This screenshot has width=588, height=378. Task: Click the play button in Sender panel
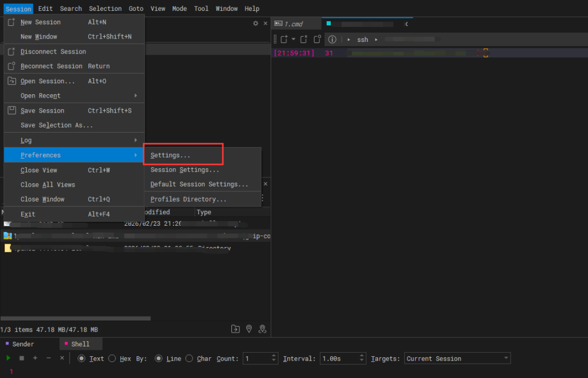[x=9, y=358]
